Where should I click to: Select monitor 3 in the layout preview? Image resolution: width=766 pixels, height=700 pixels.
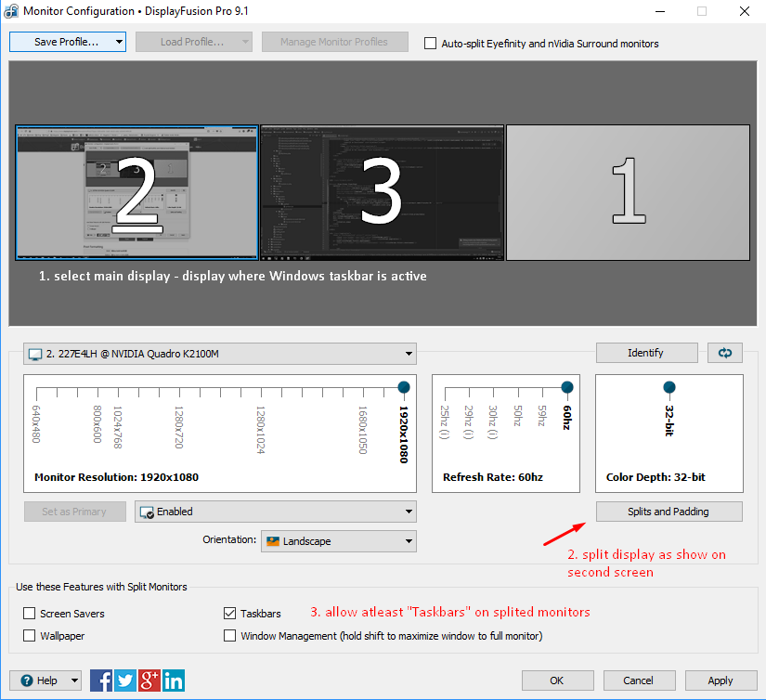[382, 192]
